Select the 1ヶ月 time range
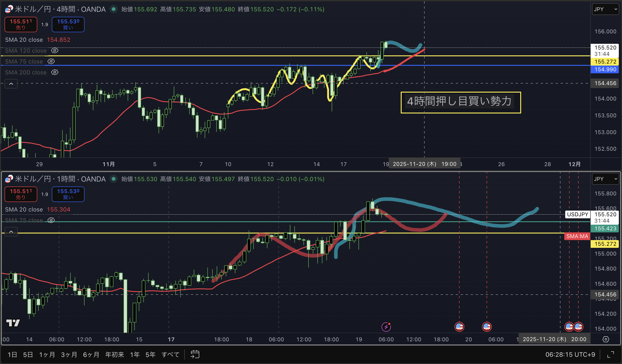Screen dimensions: 622x364 click(47, 355)
